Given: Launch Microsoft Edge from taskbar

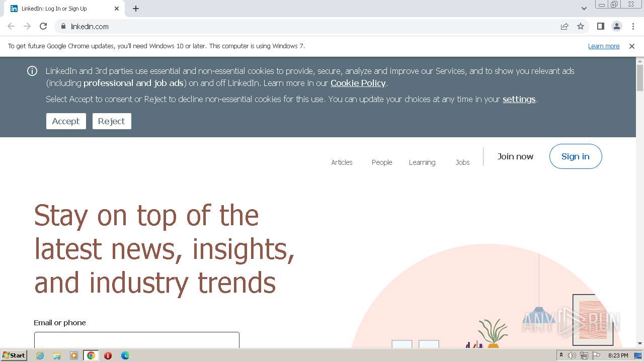Looking at the screenshot, I should point(125,355).
